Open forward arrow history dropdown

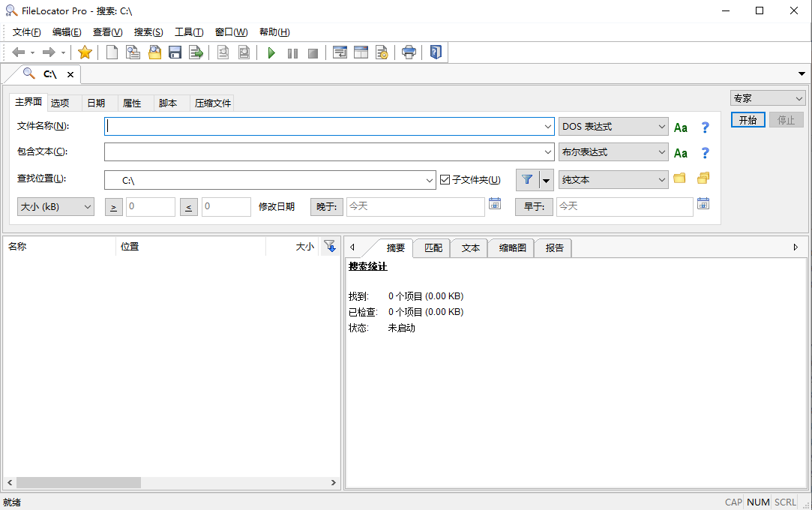coord(63,52)
